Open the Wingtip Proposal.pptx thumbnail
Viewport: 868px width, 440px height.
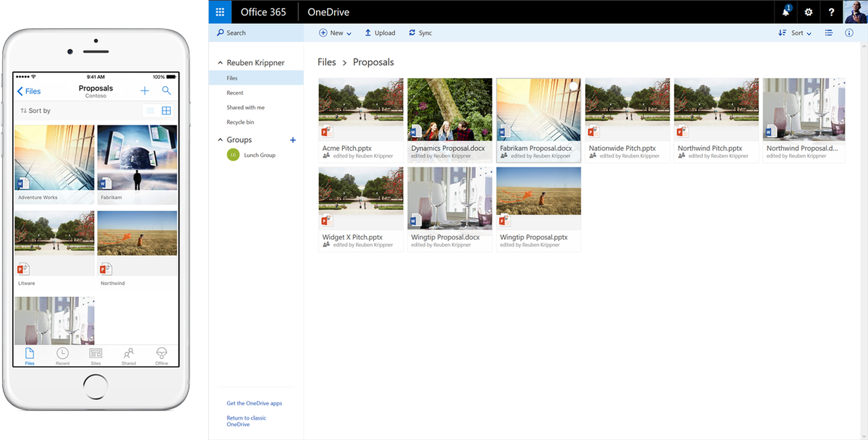539,199
